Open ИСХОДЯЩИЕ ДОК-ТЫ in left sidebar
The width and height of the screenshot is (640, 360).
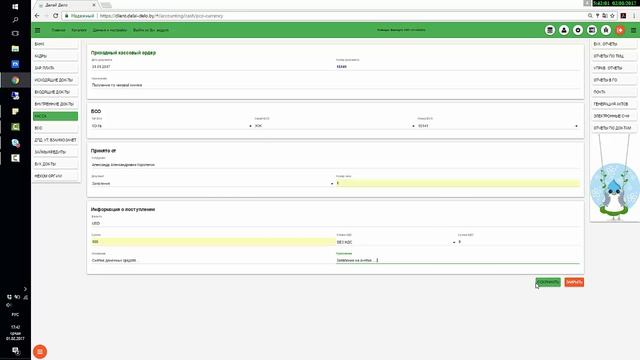tap(56, 80)
